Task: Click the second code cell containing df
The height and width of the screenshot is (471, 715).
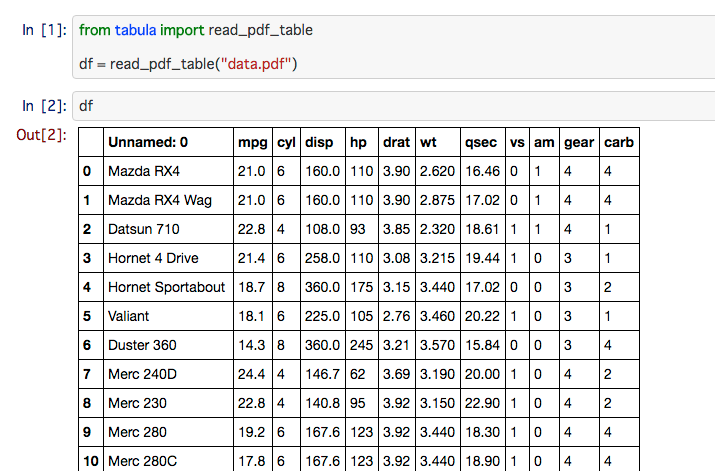Action: [394, 106]
